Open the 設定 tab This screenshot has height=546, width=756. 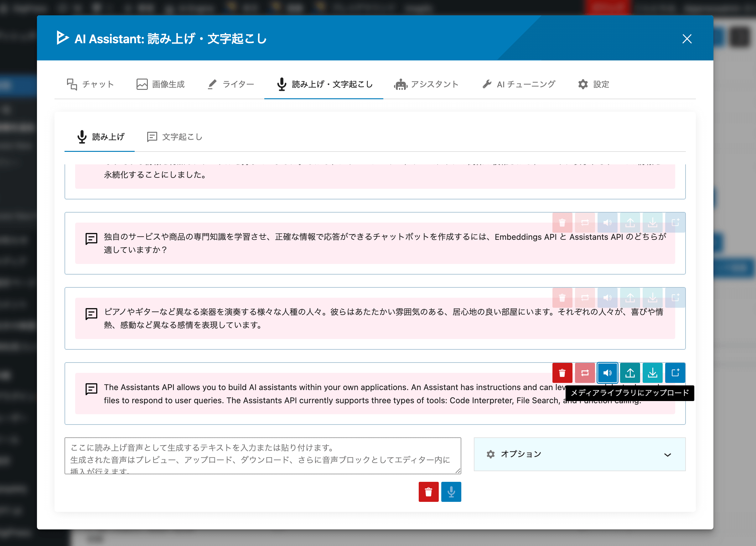tap(594, 84)
